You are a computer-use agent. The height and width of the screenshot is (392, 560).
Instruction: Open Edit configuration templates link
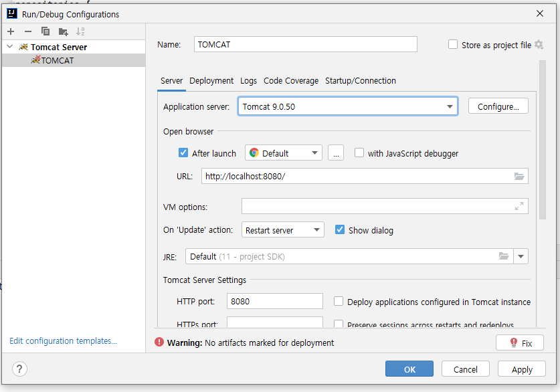click(63, 340)
